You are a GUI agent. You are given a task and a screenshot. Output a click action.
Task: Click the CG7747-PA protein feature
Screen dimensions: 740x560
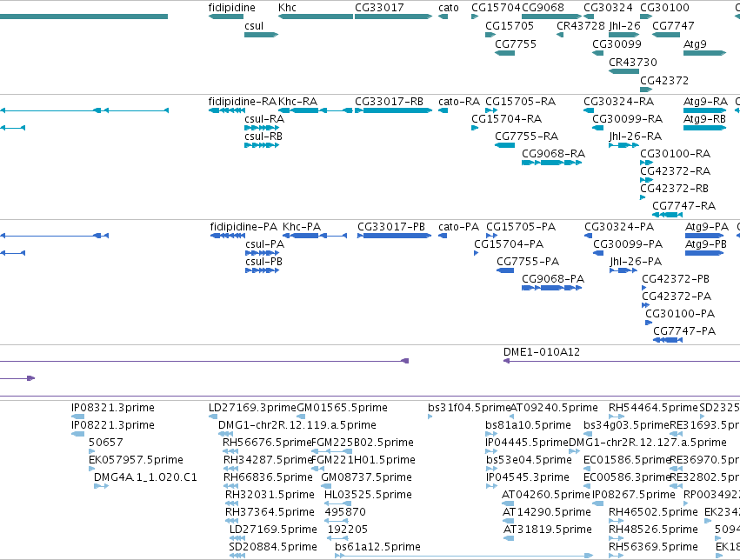pos(668,340)
